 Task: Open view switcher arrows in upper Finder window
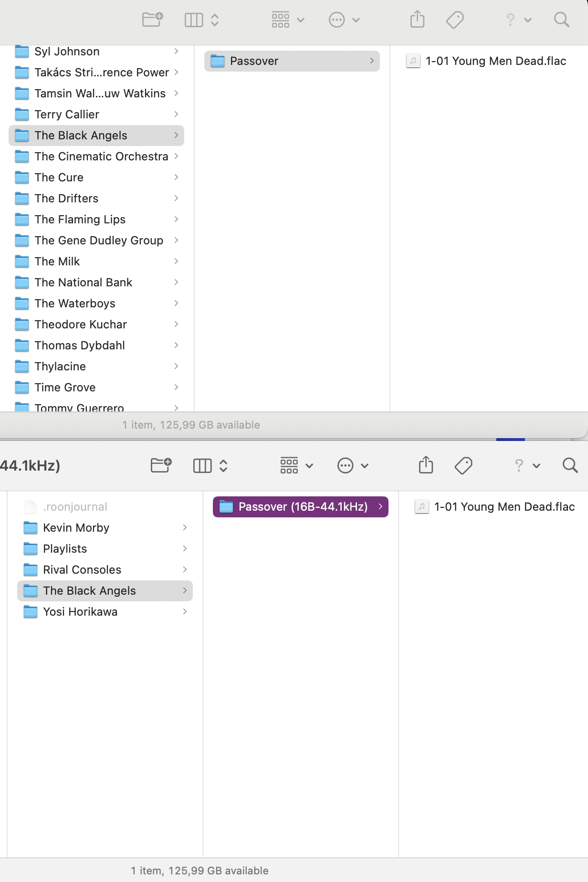215,20
